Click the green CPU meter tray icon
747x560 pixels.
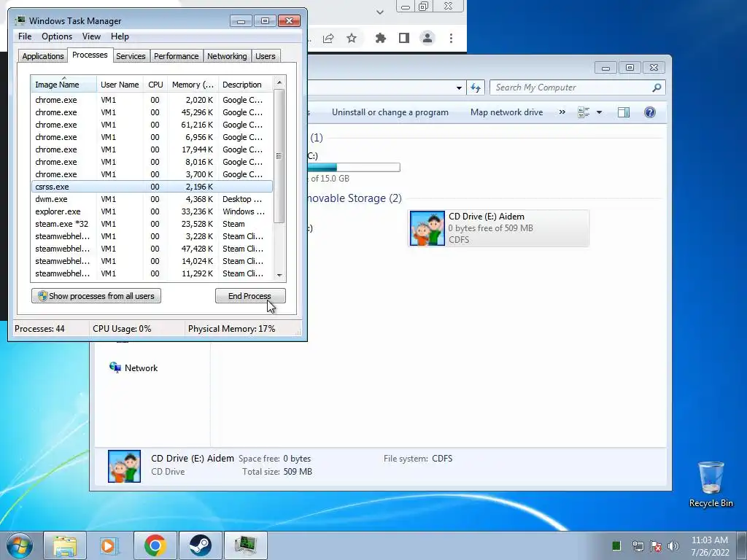[616, 545]
